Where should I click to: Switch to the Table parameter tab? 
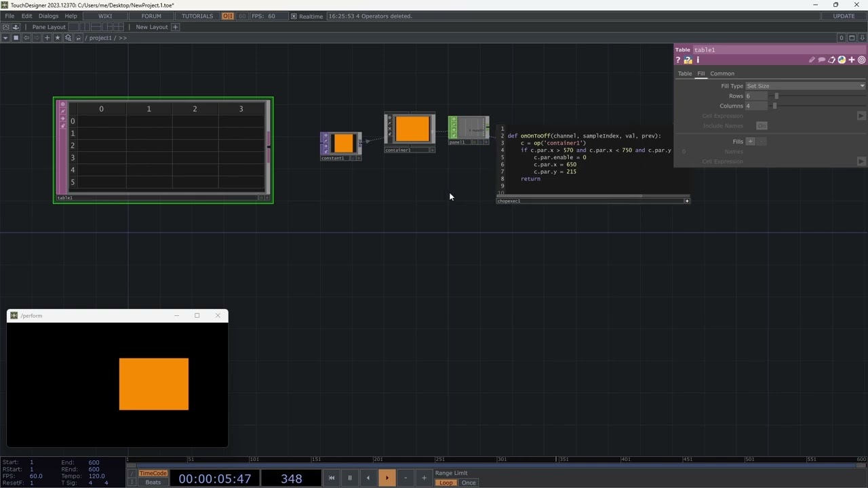pyautogui.click(x=685, y=74)
